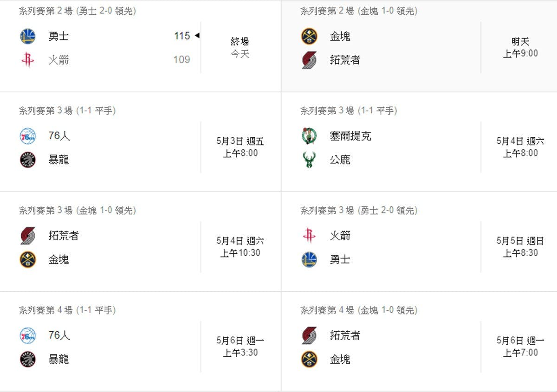Open the 公鹿 team name link
Screen dimensions: 557x392
340,160
